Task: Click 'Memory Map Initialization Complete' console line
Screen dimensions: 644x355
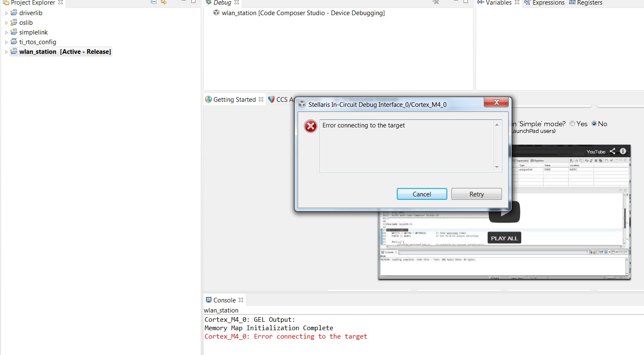Action: click(x=269, y=328)
